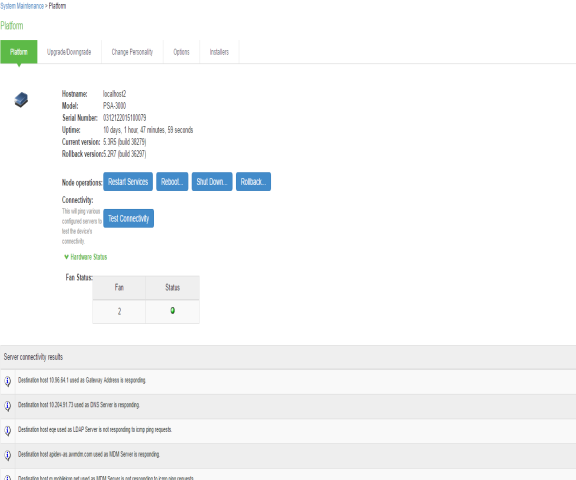Click the Restart Services button
The image size is (576, 480).
[x=128, y=182]
